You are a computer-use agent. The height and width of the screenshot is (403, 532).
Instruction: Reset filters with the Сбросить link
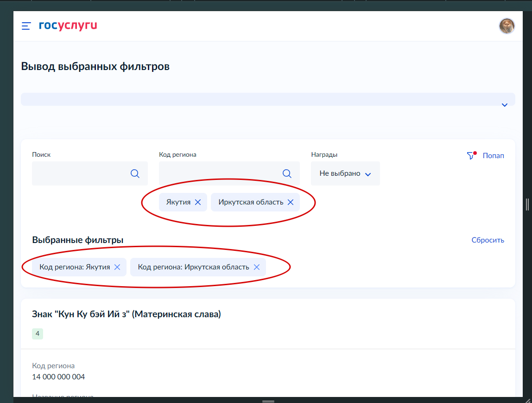[x=488, y=240]
